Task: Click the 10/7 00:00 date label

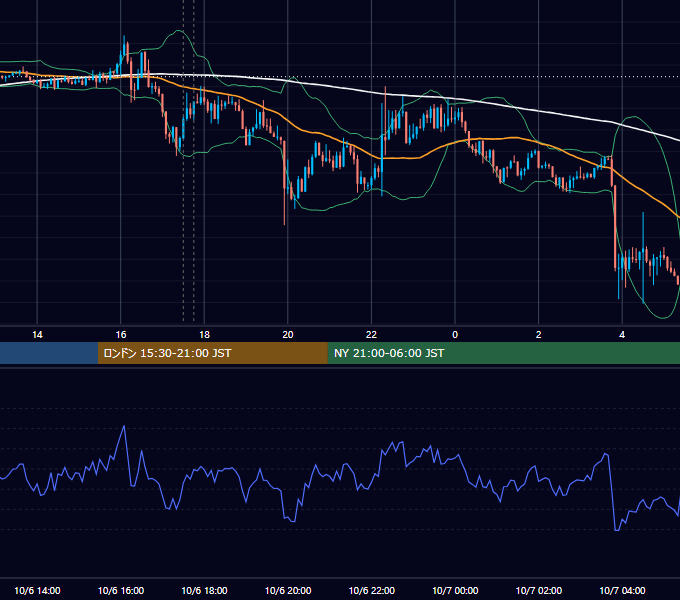Action: tap(455, 590)
